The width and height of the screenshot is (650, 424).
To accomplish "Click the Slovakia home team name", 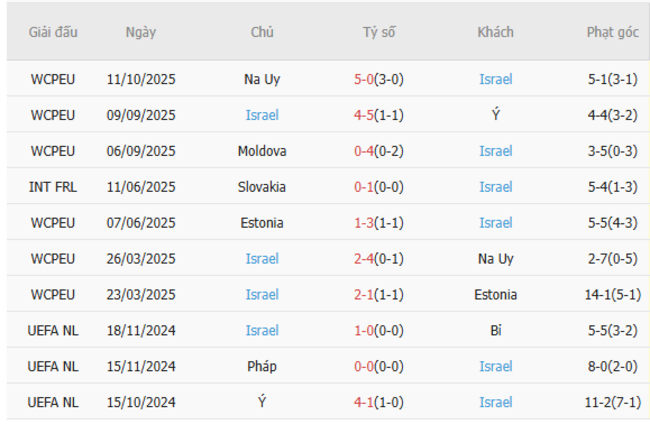I will click(x=262, y=187).
